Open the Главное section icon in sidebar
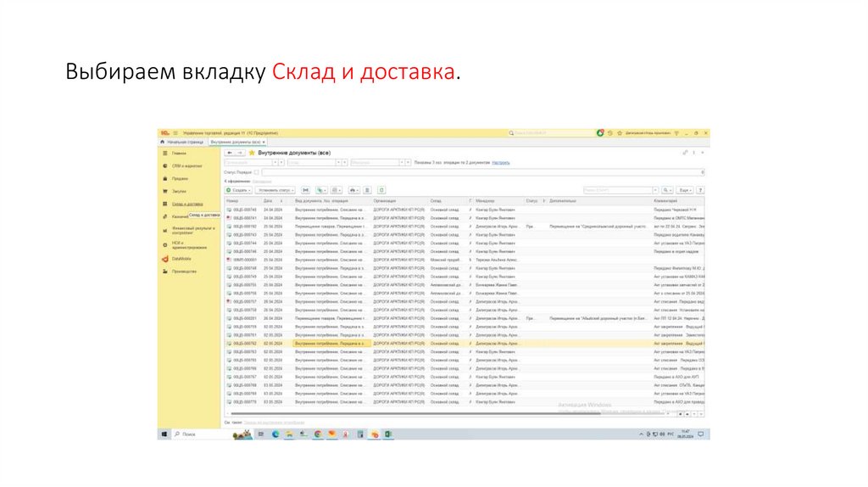Screen dimensions: 868x487 pyautogui.click(x=165, y=153)
